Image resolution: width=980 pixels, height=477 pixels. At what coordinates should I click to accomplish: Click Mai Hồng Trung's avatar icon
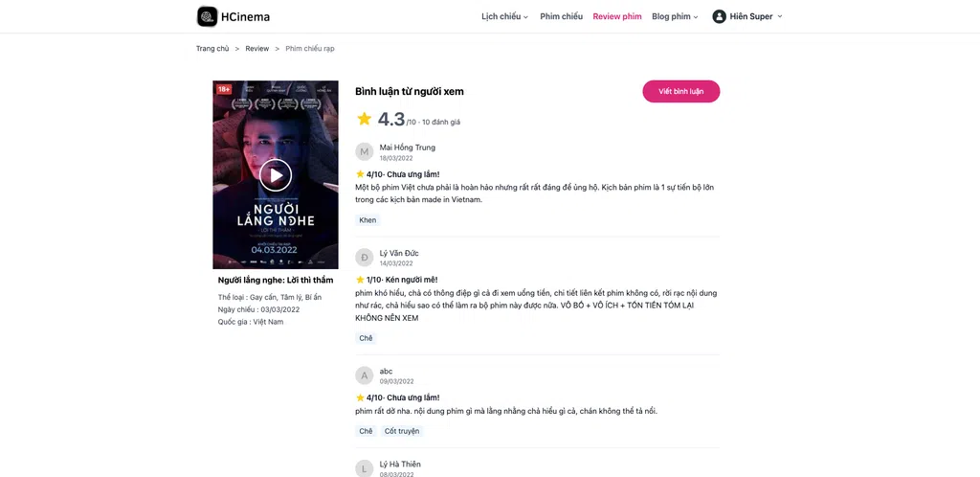coord(365,152)
